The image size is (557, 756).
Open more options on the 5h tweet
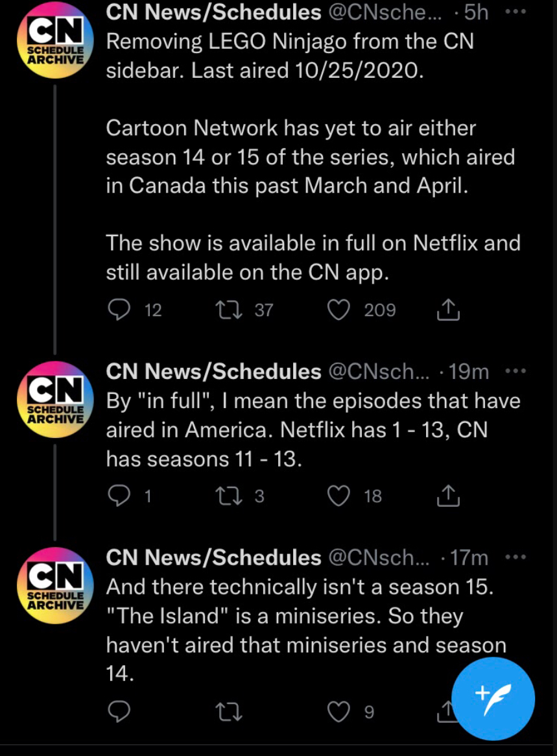pos(516,12)
